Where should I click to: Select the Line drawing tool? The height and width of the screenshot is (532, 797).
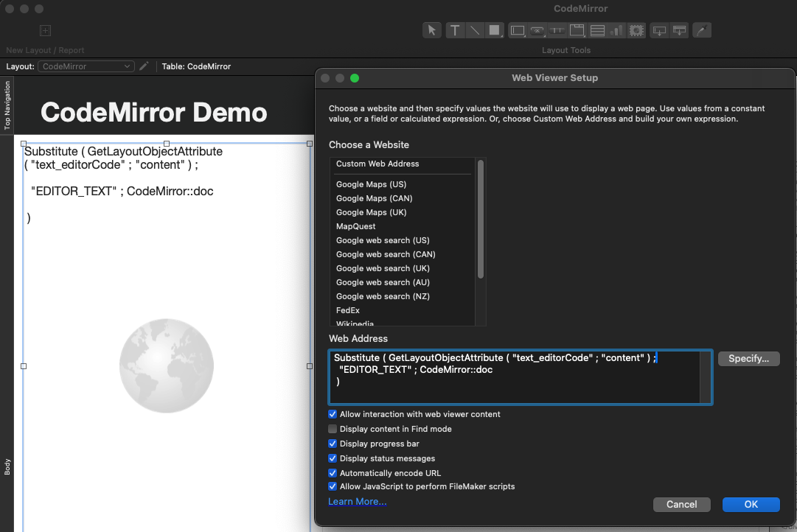[475, 30]
